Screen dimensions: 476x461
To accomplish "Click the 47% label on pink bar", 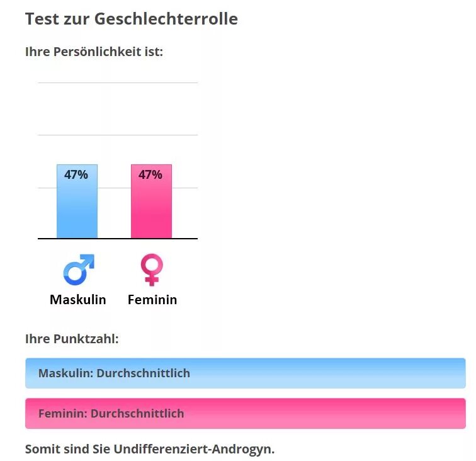I will (150, 174).
